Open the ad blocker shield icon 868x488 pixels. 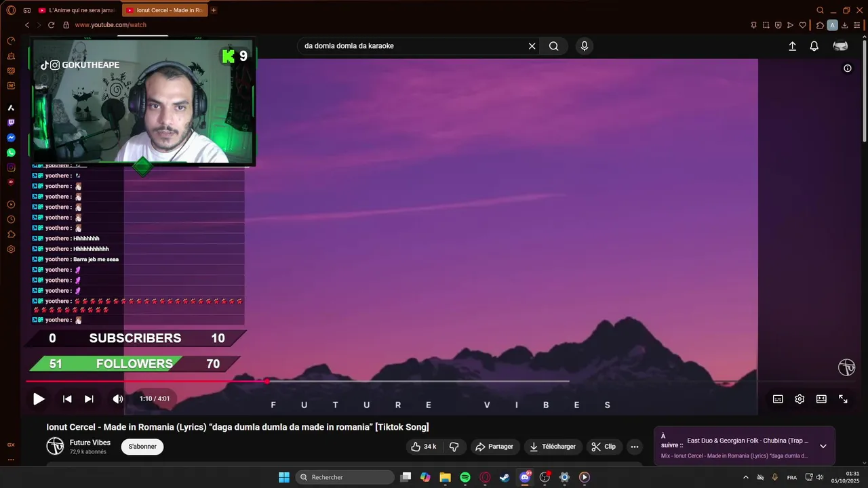click(x=778, y=25)
